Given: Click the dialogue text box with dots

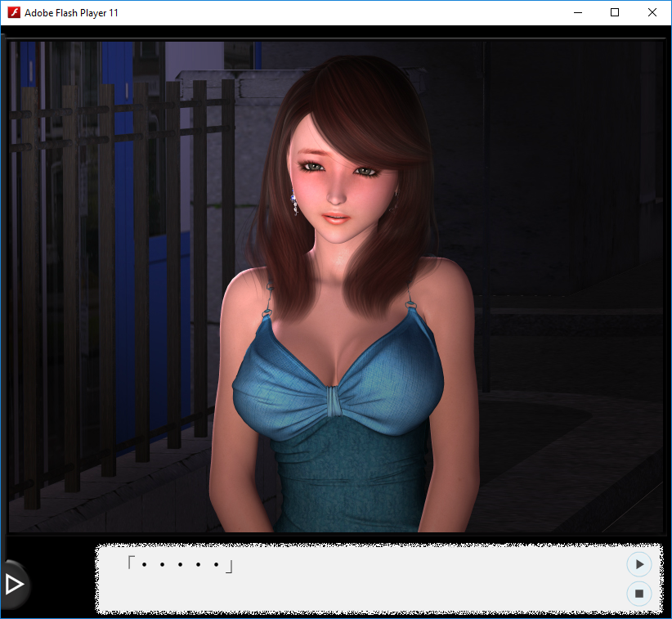Looking at the screenshot, I should tap(379, 579).
